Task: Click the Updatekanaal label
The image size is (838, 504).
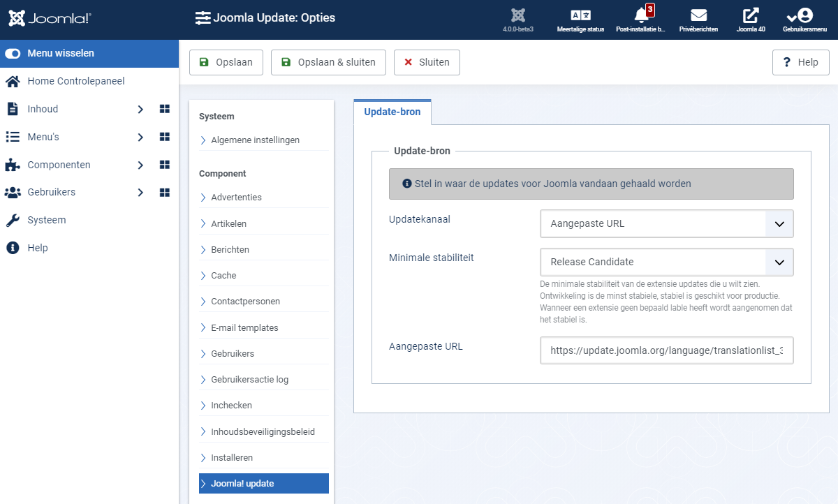Action: pyautogui.click(x=420, y=219)
